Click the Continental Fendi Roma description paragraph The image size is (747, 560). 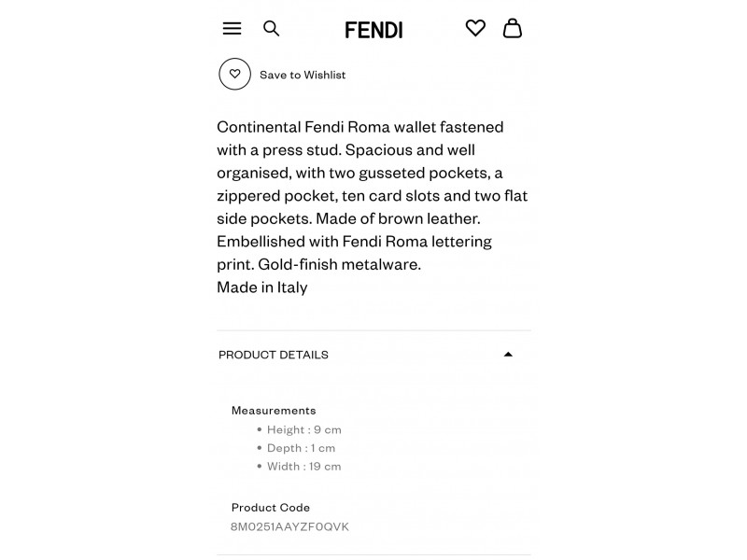[x=373, y=196]
